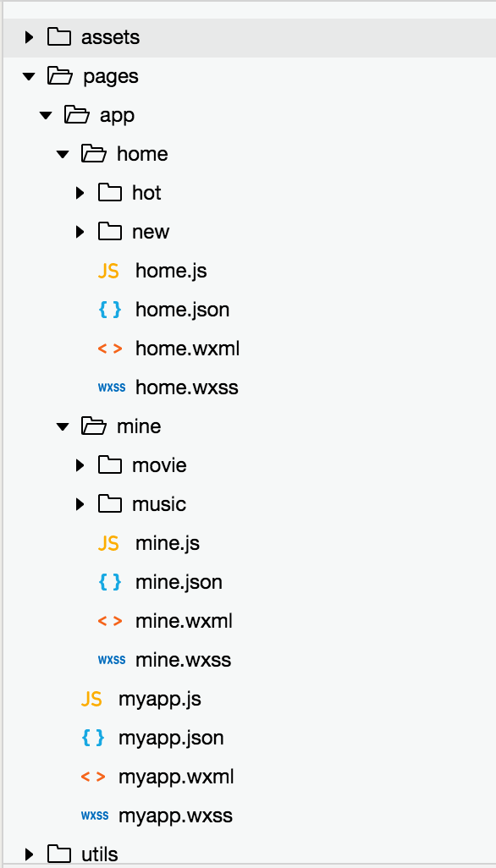Click the braces icon next to myapp.json
The image size is (496, 868).
pyautogui.click(x=92, y=738)
